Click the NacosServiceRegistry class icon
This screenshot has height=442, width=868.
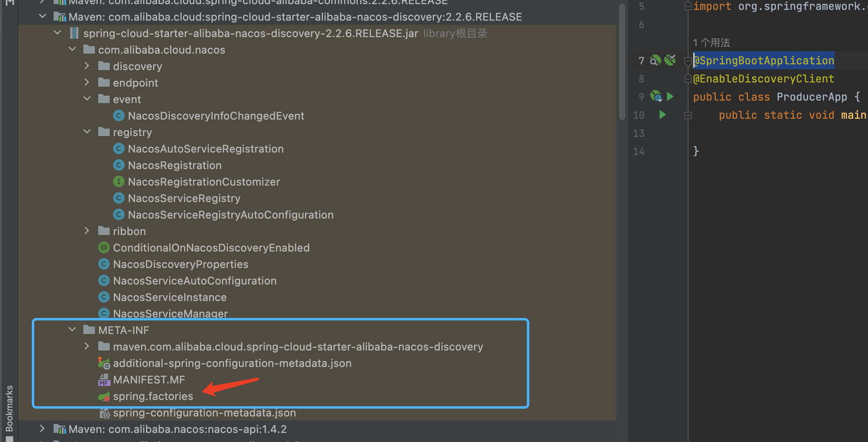[119, 198]
